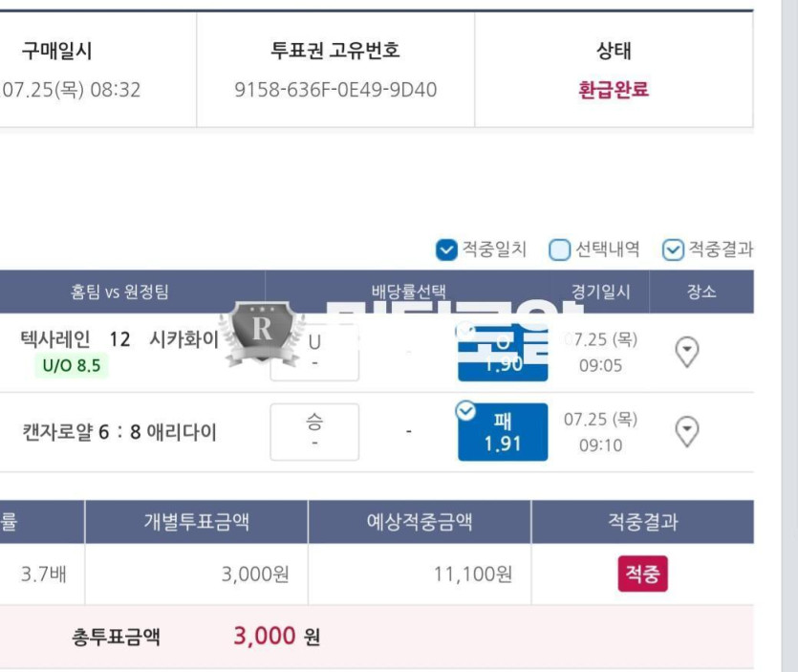
Task: Open location pin for 텍사레인 game
Action: click(x=686, y=352)
